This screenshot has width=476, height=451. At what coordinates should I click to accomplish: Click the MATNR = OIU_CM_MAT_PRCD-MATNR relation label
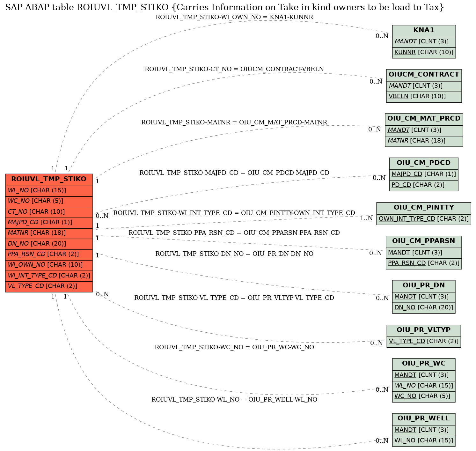(x=234, y=122)
